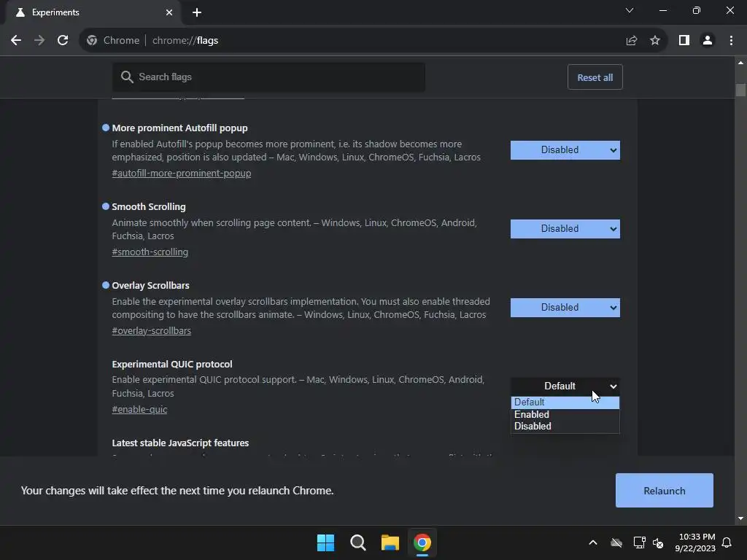Show hidden system tray icons
The width and height of the screenshot is (747, 560).
(x=593, y=542)
